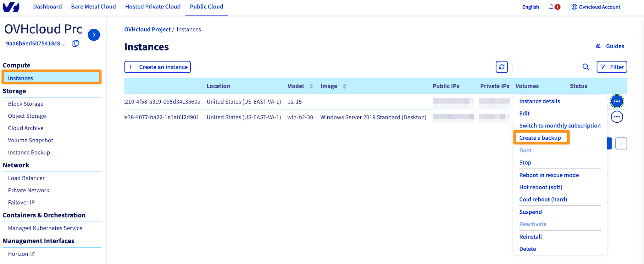The image size is (644, 264).
Task: Select Hot reboot (soft)
Action: click(541, 188)
